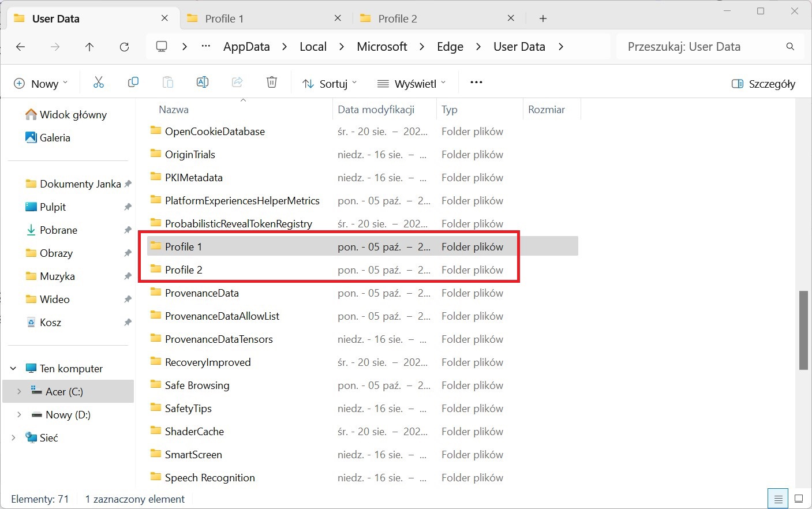Click the Copy icon in toolbar
Image resolution: width=812 pixels, height=509 pixels.
pos(133,83)
